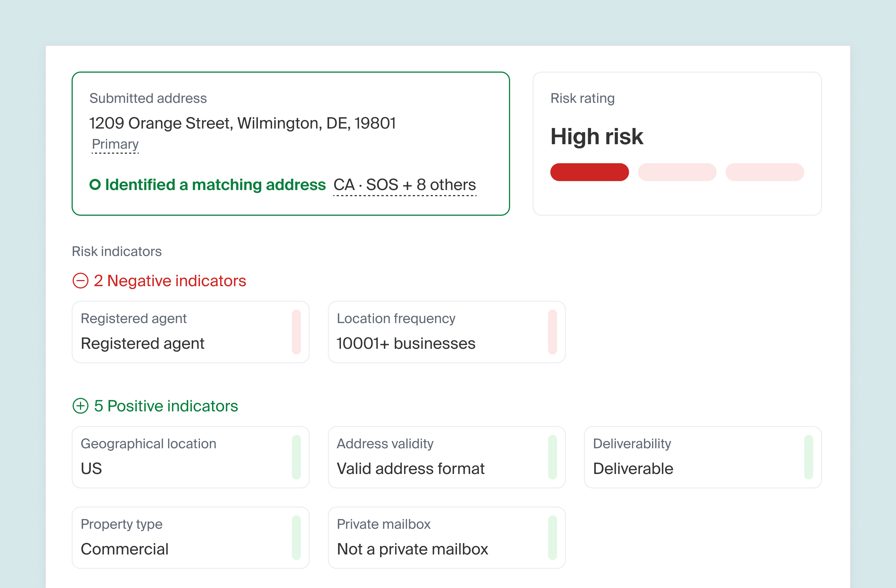Expand the positive indicators plus icon
896x588 pixels.
coord(80,406)
